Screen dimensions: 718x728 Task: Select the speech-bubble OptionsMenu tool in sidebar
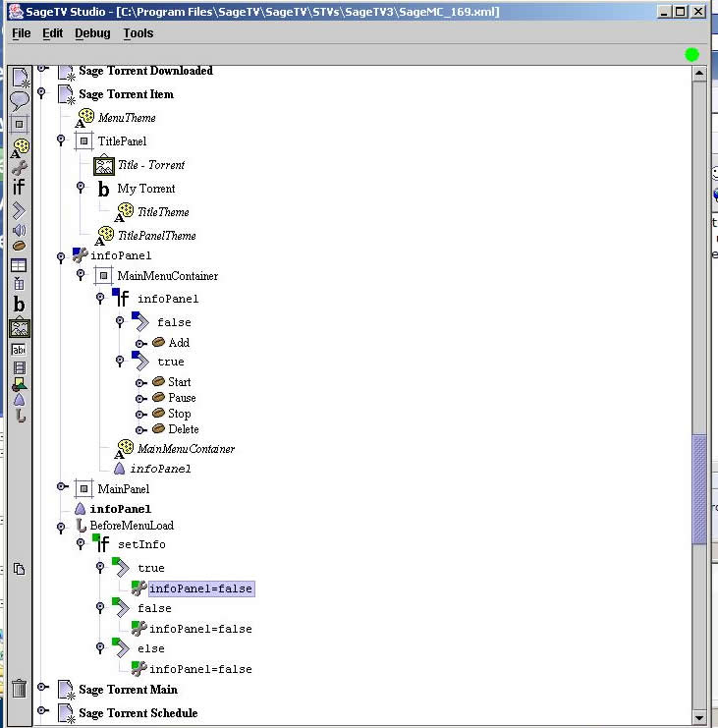(19, 101)
